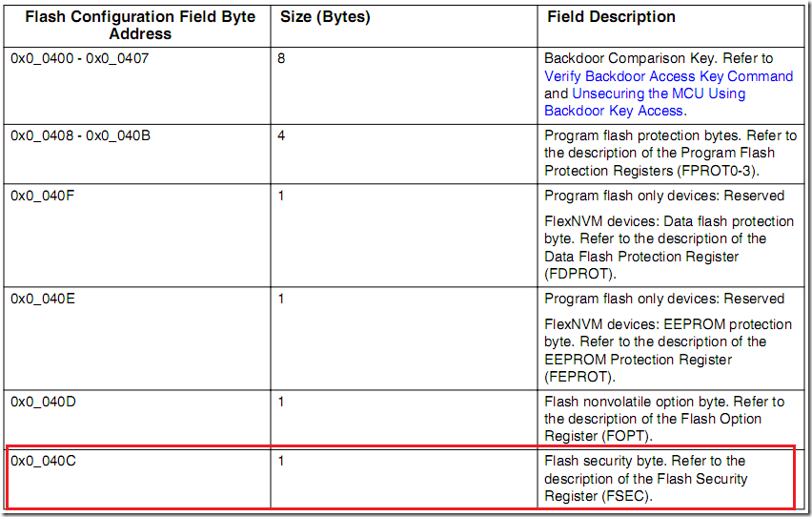Click the Data flash protection byte paragraph
This screenshot has width=812, height=517.
[667, 247]
